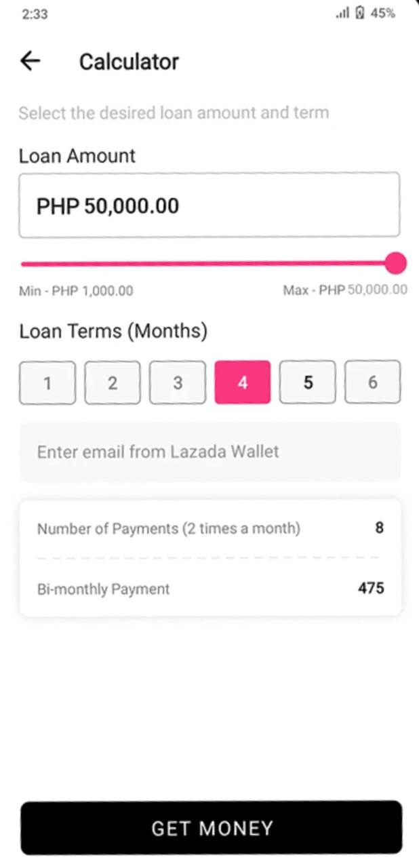Tap the Calculator page title

pos(129,62)
